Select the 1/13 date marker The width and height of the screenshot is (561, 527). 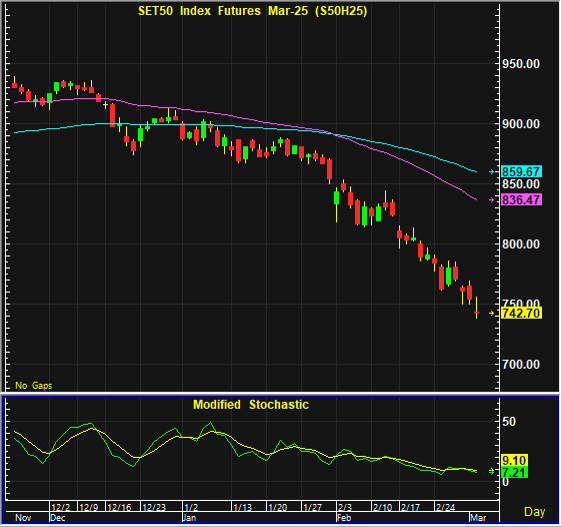[x=243, y=507]
